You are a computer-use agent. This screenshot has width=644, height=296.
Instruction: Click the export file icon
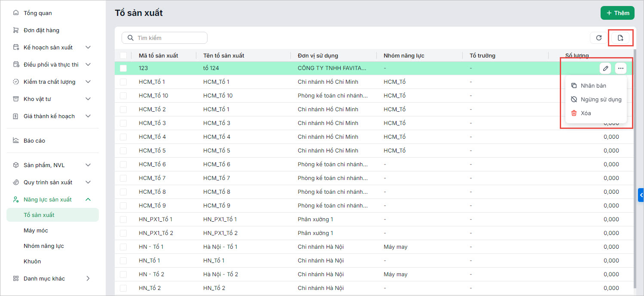click(x=620, y=38)
